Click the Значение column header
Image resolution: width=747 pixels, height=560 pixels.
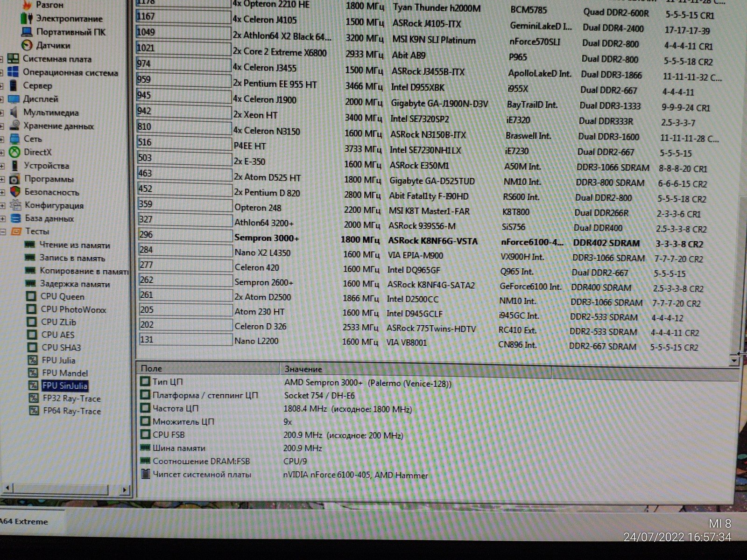click(416, 369)
